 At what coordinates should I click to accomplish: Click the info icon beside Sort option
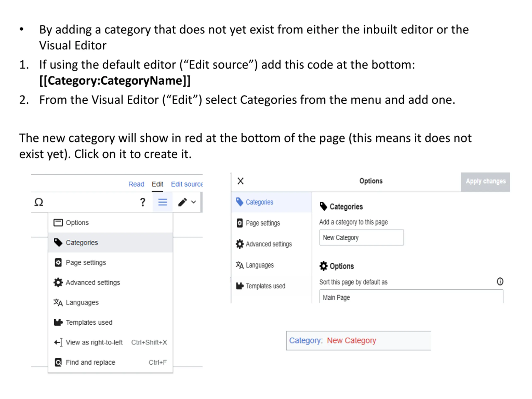(x=500, y=282)
